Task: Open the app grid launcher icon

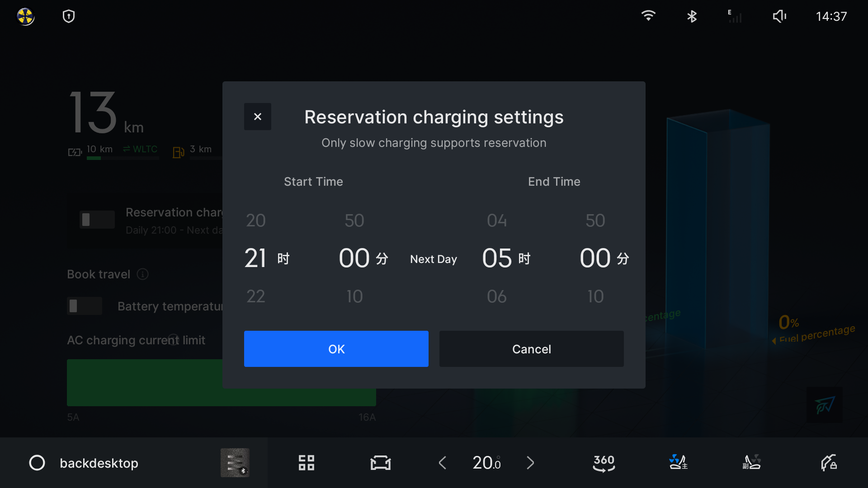Action: tap(306, 463)
